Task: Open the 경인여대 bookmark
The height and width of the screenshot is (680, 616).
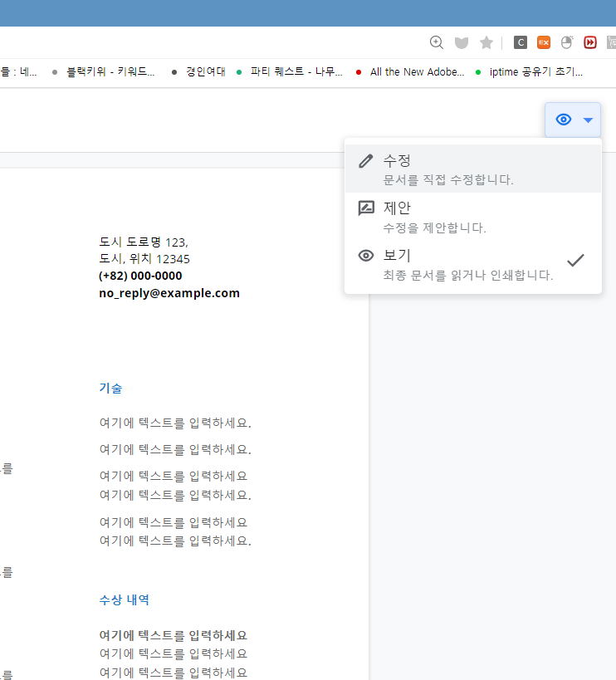Action: (x=198, y=72)
